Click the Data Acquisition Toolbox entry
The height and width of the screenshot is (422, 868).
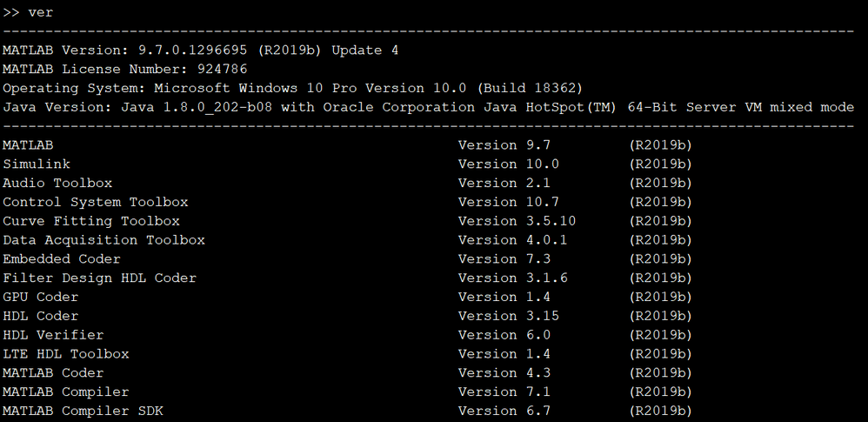103,240
